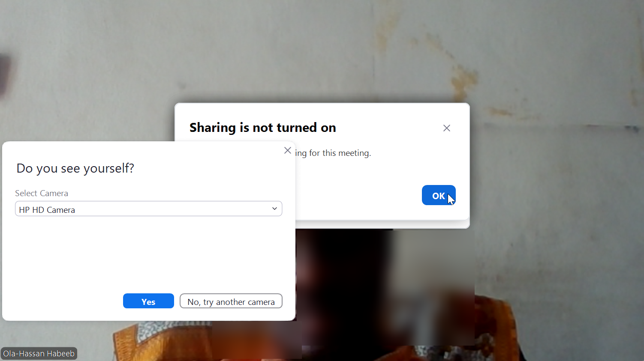
Task: Click the blurred participant video region
Action: click(x=386, y=287)
